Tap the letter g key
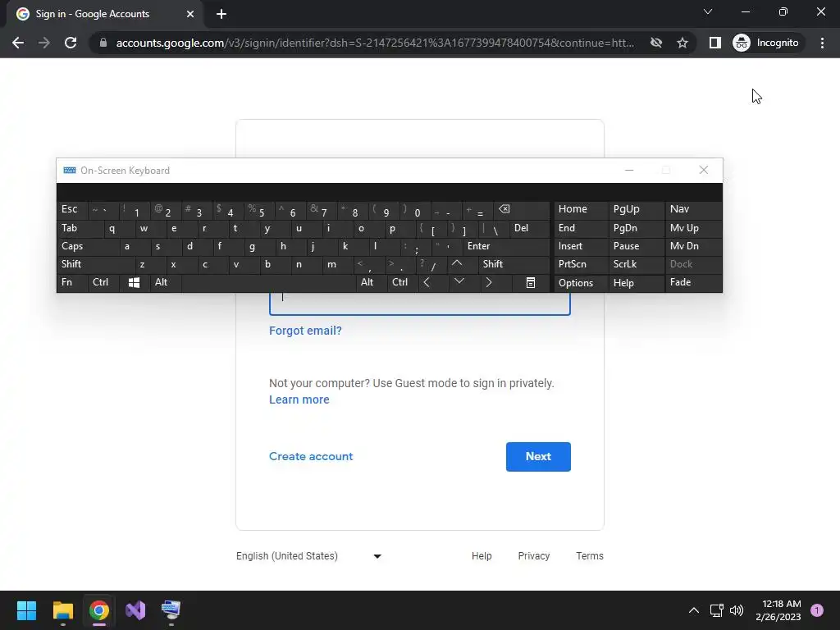 258,246
